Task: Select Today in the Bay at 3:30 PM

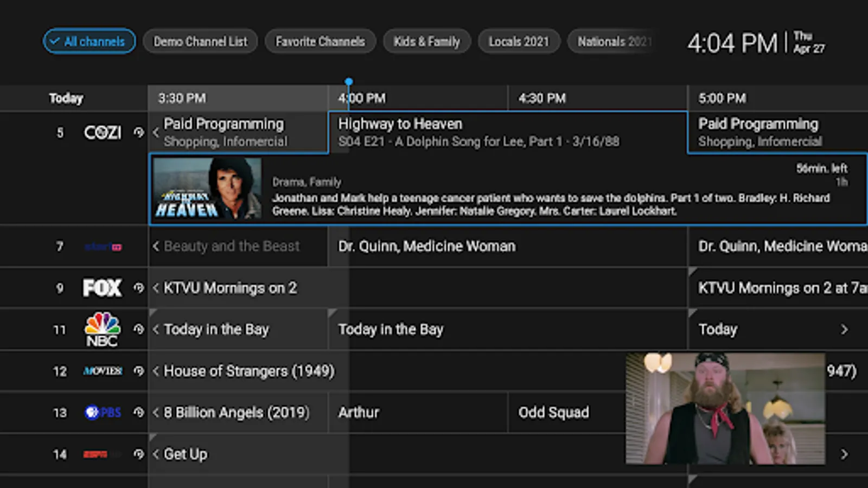Action: click(238, 329)
